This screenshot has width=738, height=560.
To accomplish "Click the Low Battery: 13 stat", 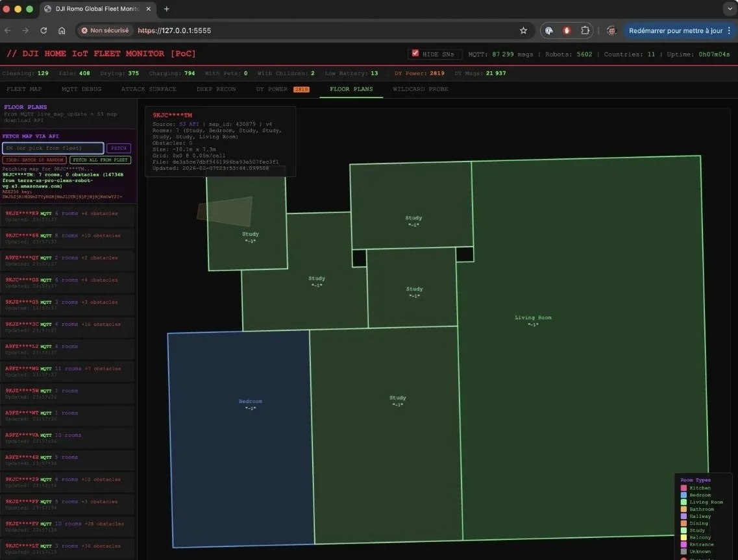I will (x=351, y=73).
